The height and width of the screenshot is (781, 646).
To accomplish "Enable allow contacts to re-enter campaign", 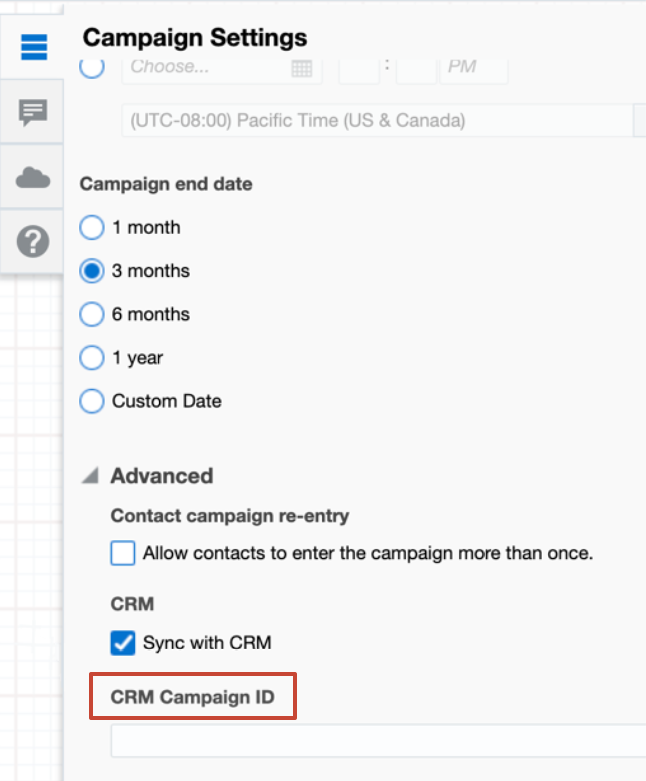I will [123, 553].
